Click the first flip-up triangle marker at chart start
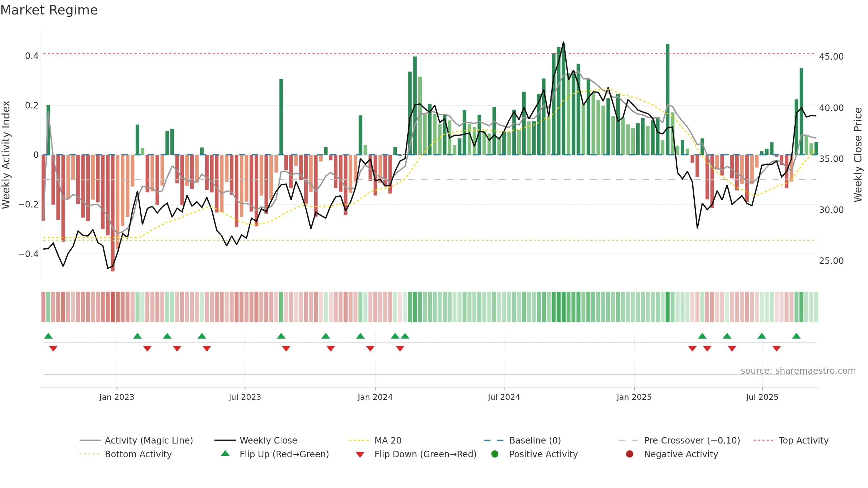This screenshot has width=868, height=488. click(48, 336)
